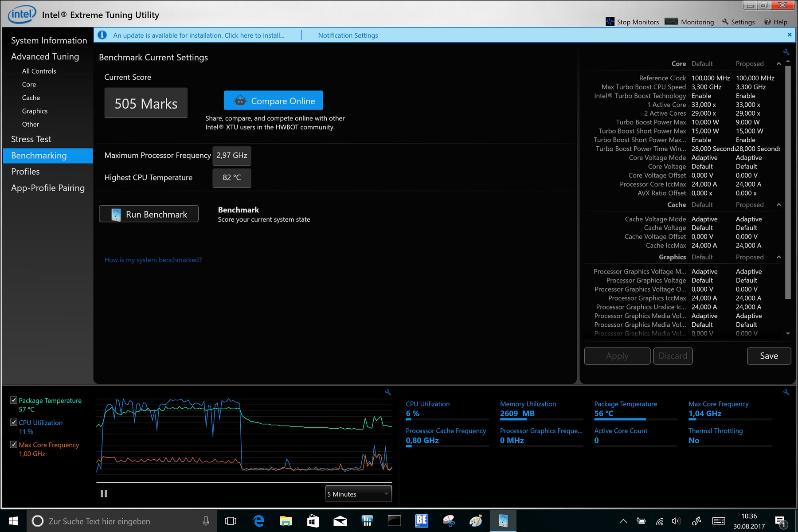Click the Apply button
Screen dimensions: 798x532
[617, 356]
